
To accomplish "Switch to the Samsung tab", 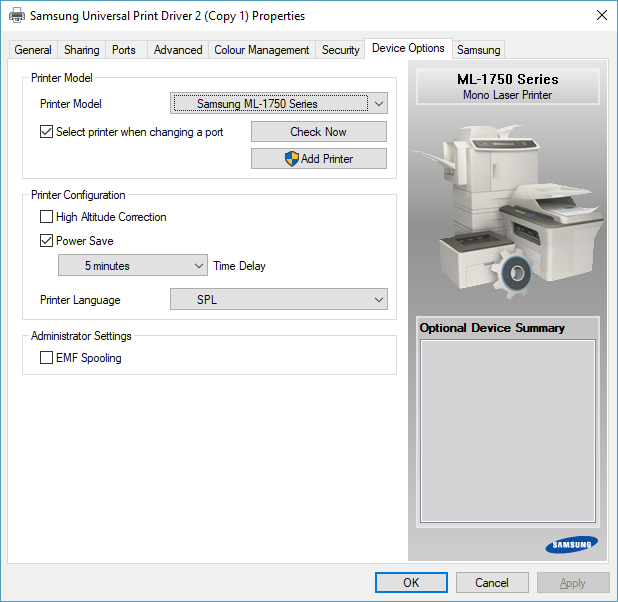I will click(x=478, y=50).
